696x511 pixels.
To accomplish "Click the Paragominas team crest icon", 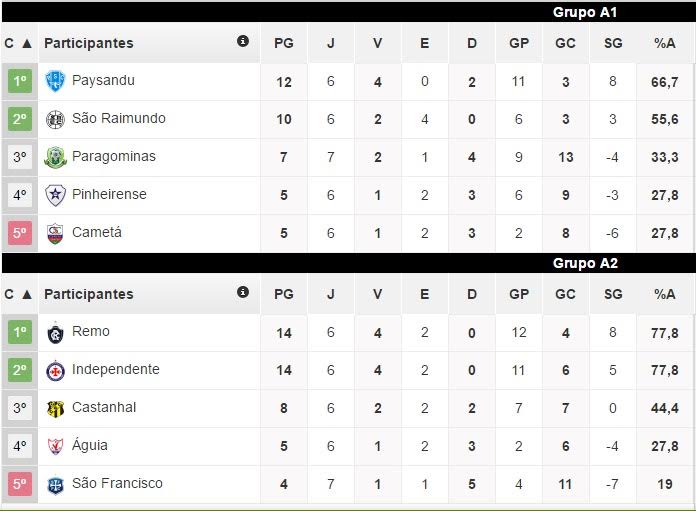I will coord(55,157).
